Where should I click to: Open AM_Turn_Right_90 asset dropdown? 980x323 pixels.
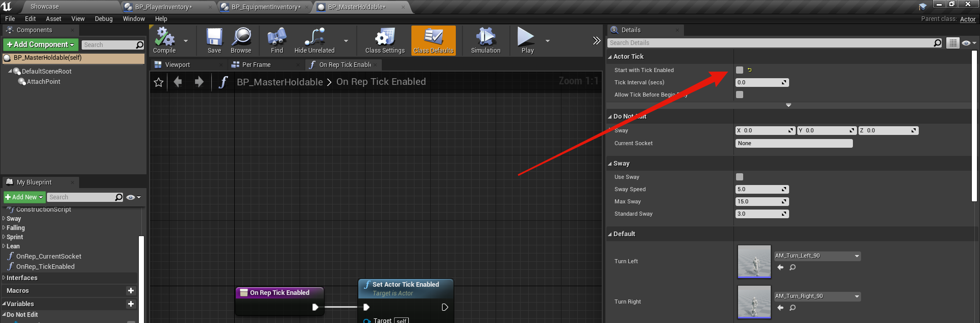(x=817, y=296)
